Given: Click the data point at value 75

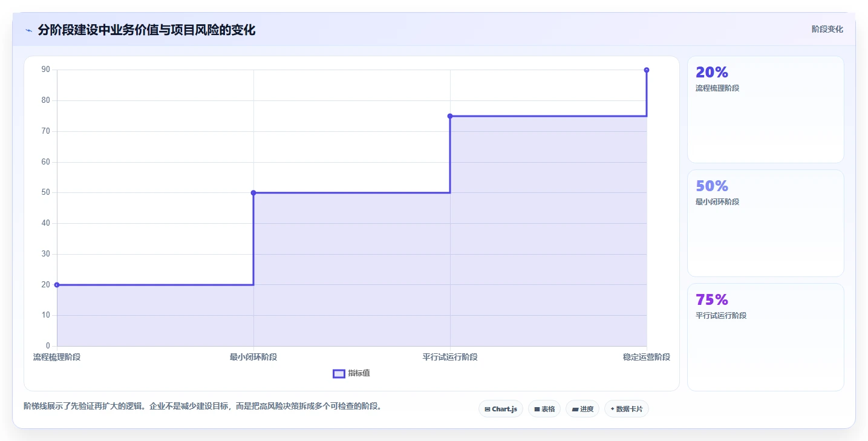Looking at the screenshot, I should pos(450,116).
